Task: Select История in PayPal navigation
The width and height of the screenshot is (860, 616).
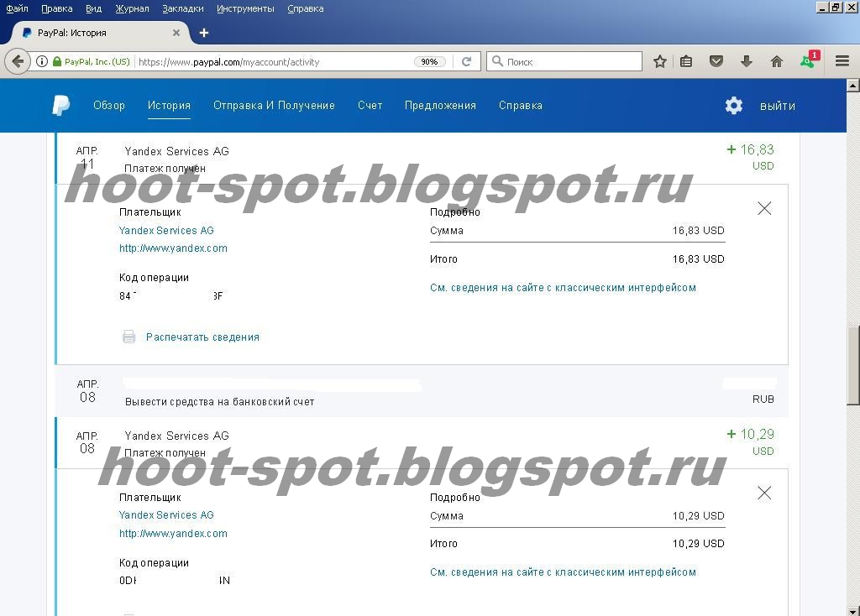Action: 169,105
